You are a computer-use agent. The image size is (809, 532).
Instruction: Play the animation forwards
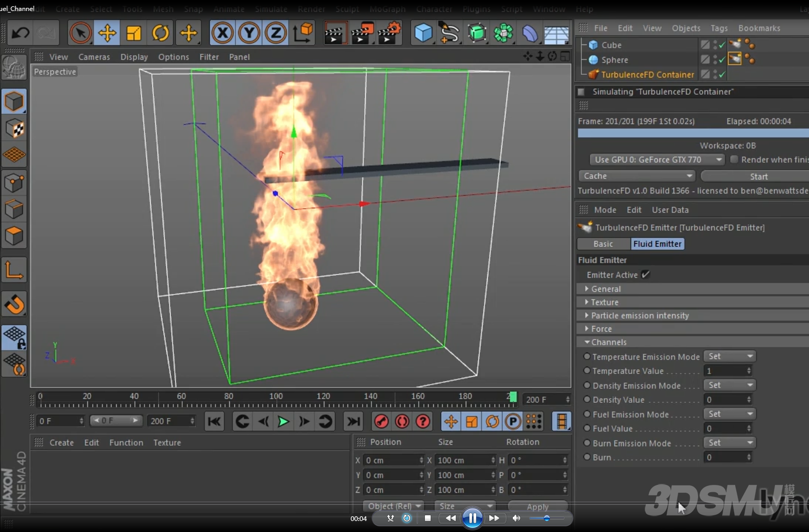click(283, 421)
